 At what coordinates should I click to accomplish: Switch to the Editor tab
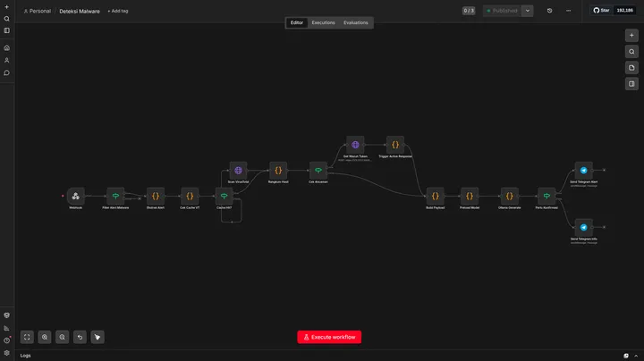pyautogui.click(x=297, y=22)
